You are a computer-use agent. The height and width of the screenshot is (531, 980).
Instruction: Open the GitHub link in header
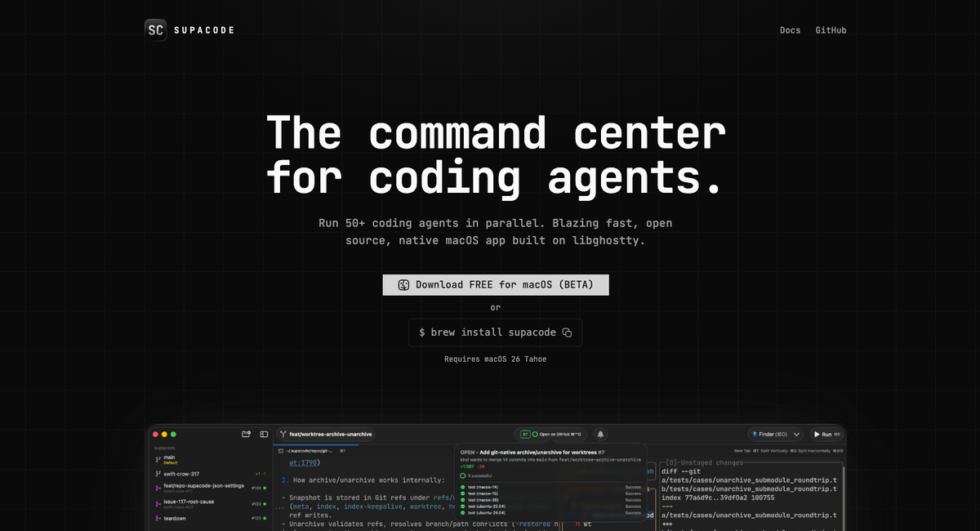coord(831,30)
